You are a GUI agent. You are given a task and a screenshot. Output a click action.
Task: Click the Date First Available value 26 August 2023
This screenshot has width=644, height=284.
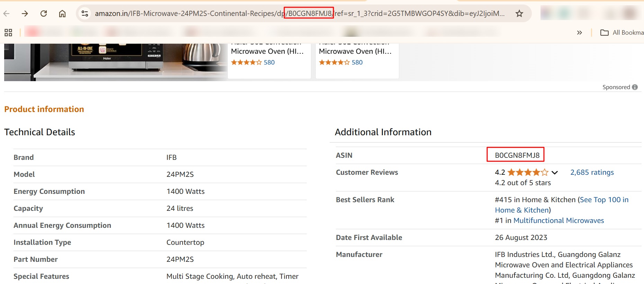pos(521,238)
